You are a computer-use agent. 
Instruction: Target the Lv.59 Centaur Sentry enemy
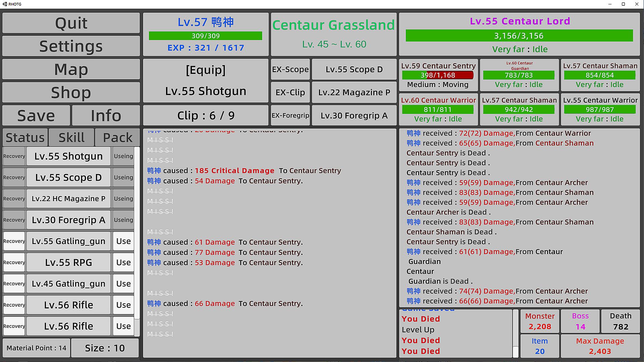438,75
